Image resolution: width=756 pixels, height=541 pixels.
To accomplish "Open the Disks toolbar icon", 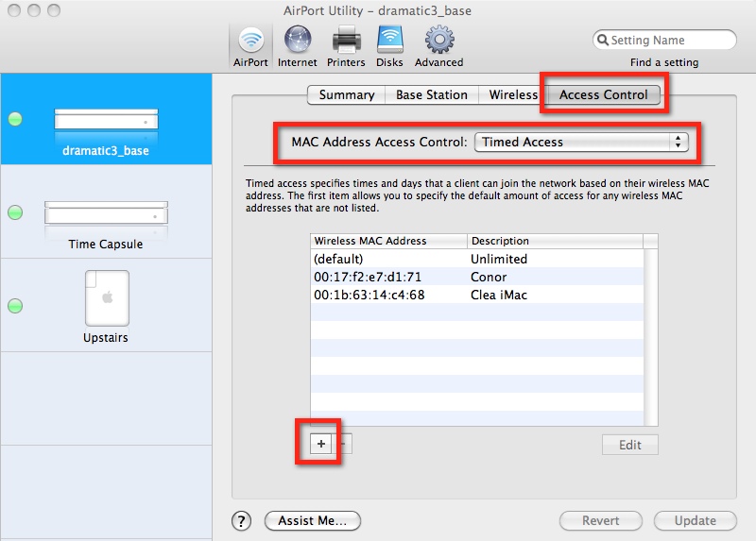I will [x=390, y=45].
